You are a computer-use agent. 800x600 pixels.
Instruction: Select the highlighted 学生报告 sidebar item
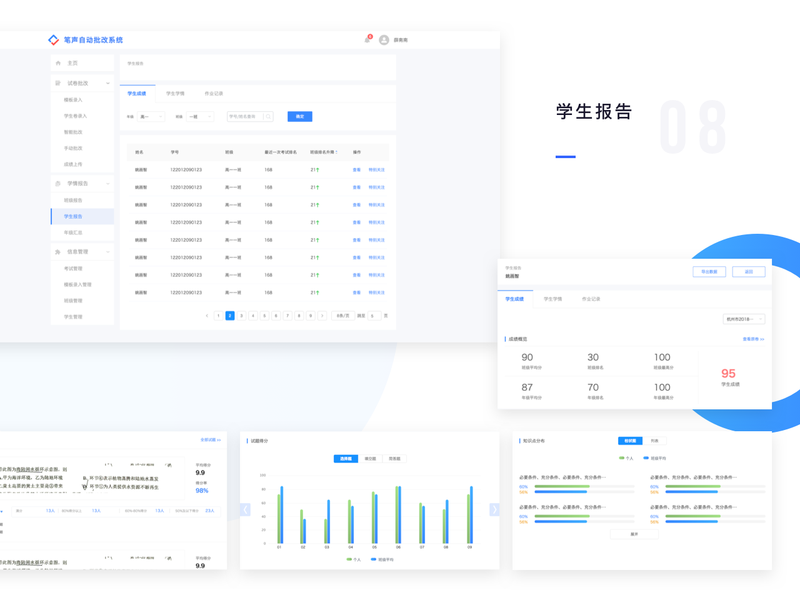[x=82, y=216]
